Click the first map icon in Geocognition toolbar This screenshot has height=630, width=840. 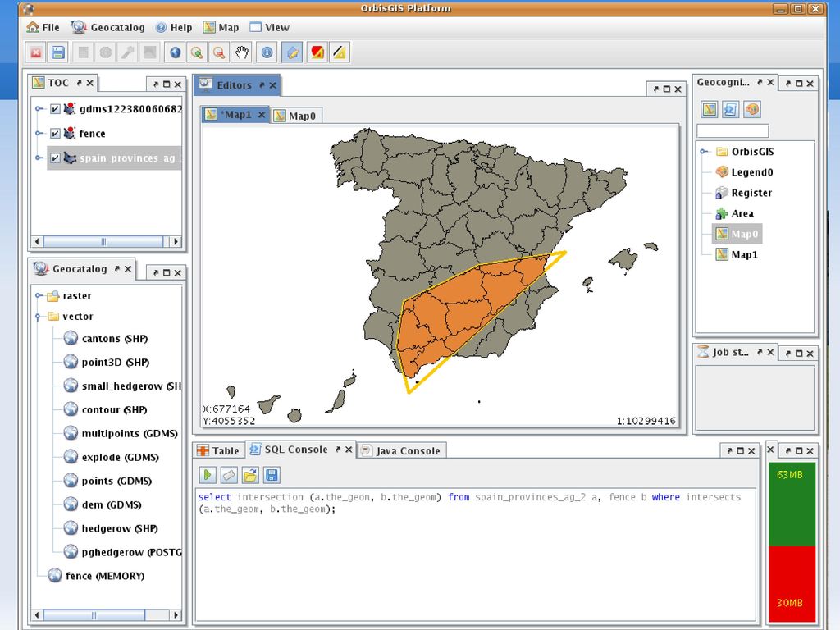(x=710, y=109)
